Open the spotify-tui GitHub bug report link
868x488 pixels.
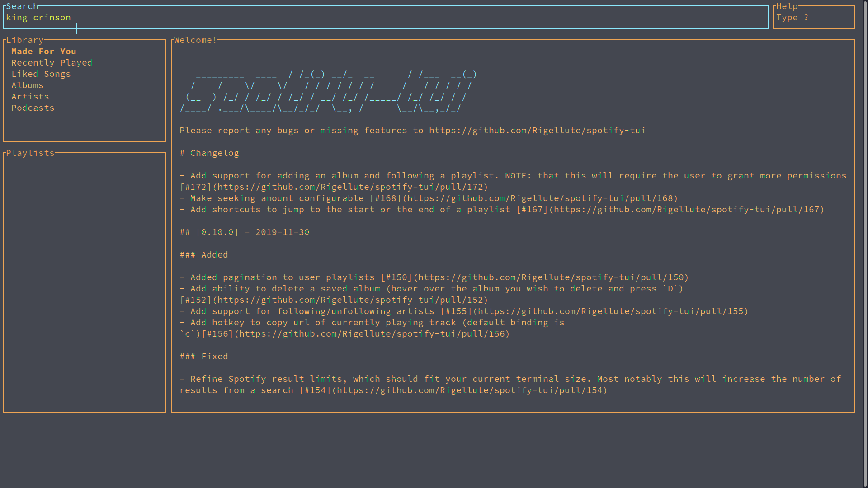[537, 131]
